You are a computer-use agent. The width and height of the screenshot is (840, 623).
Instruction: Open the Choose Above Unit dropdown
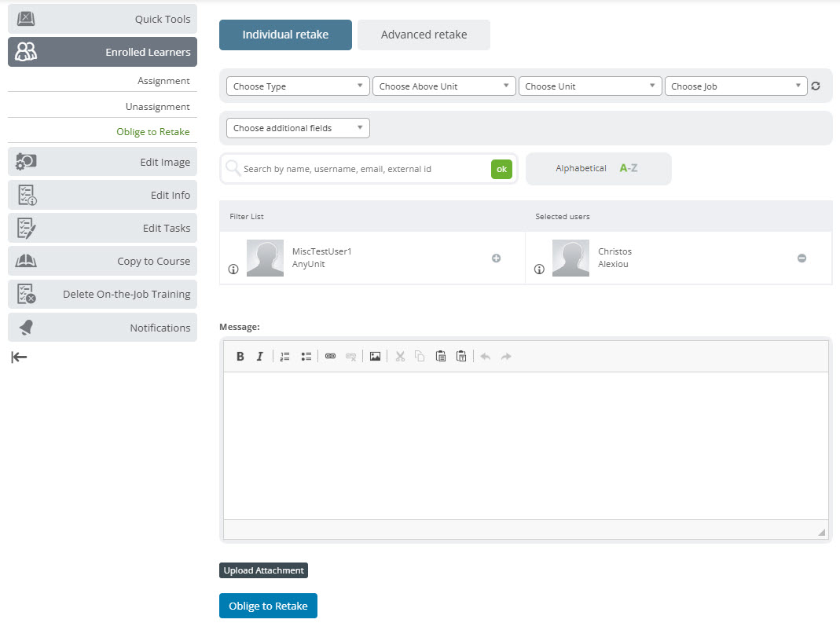[444, 86]
